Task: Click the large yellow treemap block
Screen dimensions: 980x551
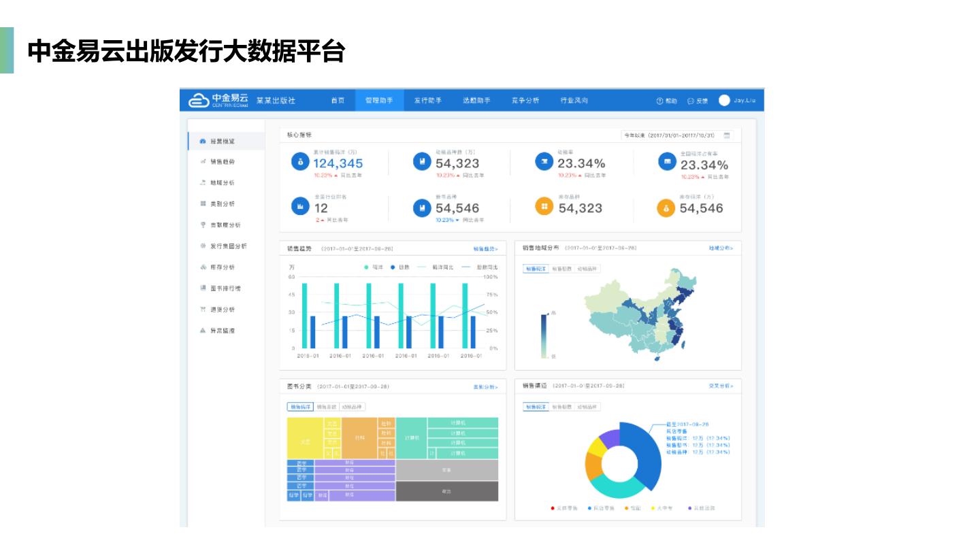Action: pyautogui.click(x=305, y=438)
